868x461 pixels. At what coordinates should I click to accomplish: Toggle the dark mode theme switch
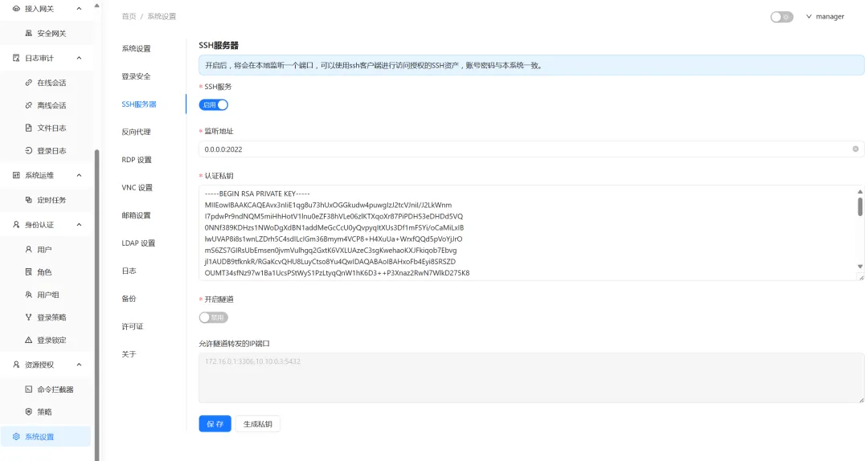782,17
